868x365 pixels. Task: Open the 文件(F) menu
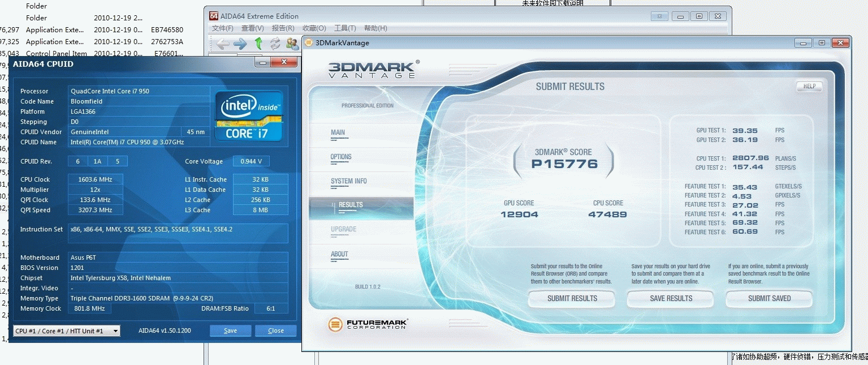pos(222,28)
